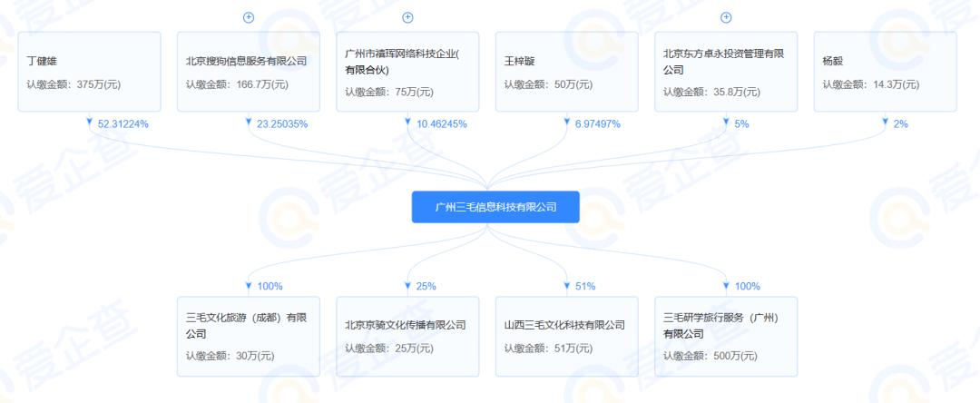Click the 100% label above 三毛研学旅行服务
The height and width of the screenshot is (403, 980).
(x=748, y=286)
